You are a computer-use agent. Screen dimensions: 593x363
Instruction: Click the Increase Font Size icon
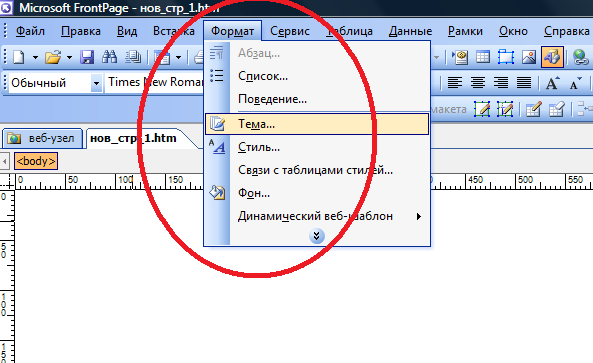tap(552, 82)
